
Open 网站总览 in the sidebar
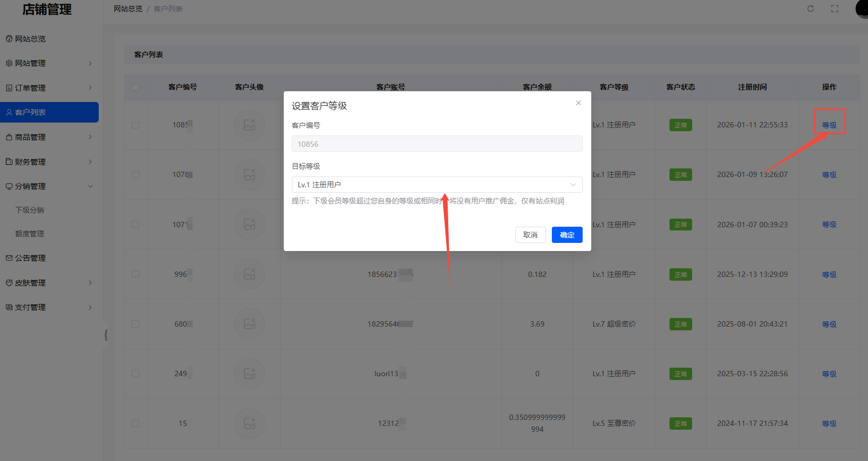[x=50, y=39]
